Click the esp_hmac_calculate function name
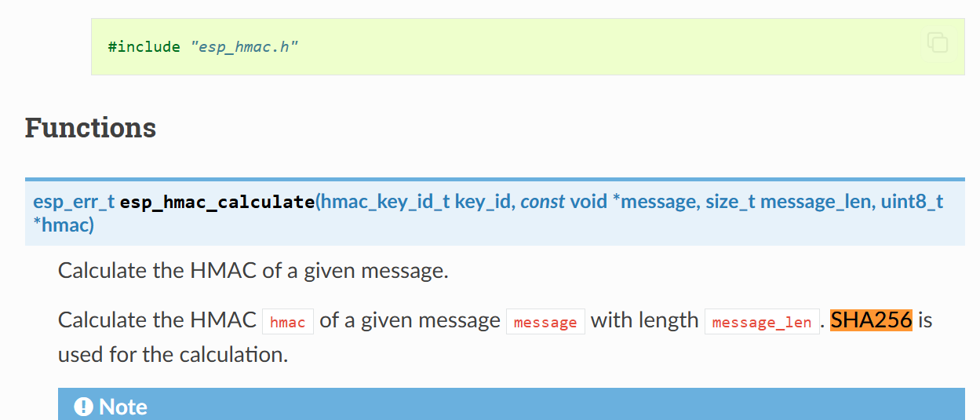 pos(217,202)
